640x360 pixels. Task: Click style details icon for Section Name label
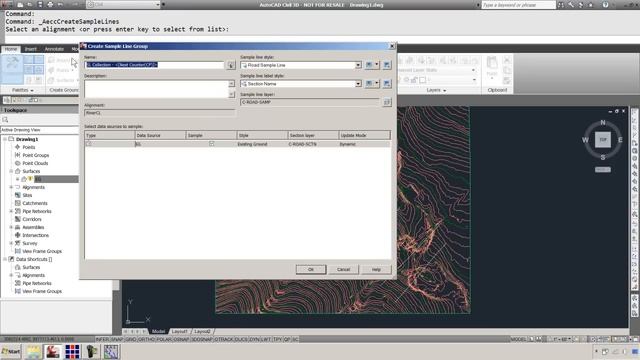[387, 84]
